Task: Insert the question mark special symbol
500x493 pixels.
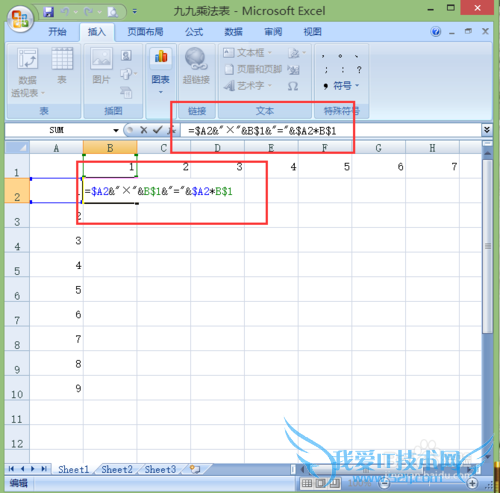Action: point(359,70)
